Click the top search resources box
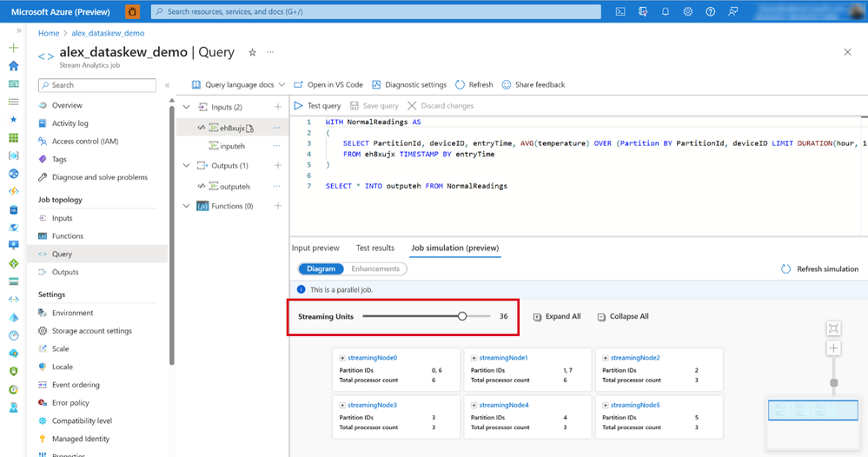 [x=376, y=11]
